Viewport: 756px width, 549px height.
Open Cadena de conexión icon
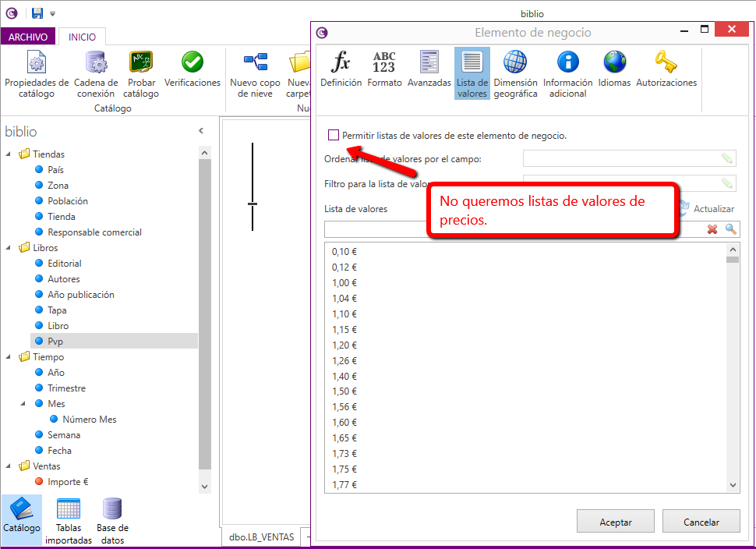coord(96,62)
